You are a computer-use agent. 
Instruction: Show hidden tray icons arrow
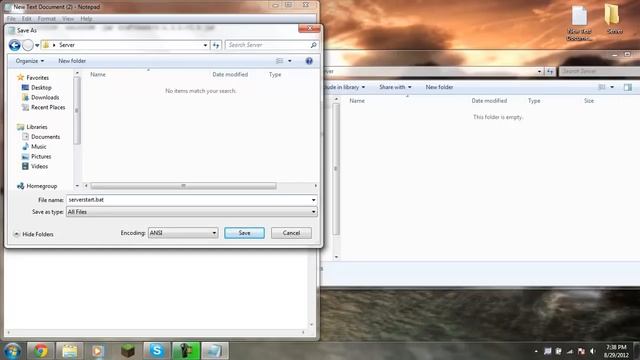click(x=536, y=351)
